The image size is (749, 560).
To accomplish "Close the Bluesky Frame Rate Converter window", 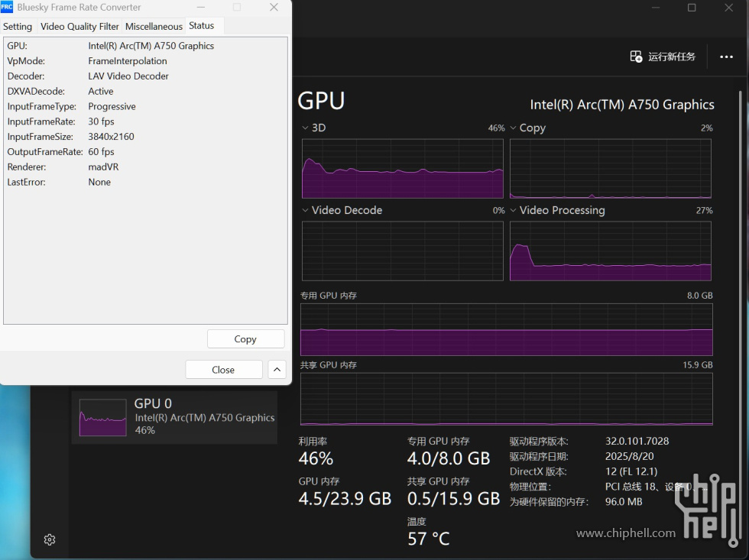I will [274, 8].
